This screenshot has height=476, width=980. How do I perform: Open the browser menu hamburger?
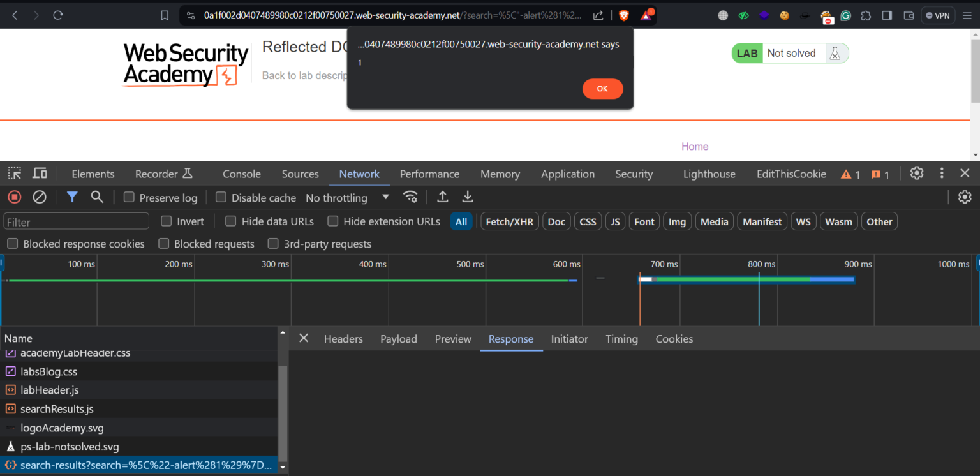point(967,15)
